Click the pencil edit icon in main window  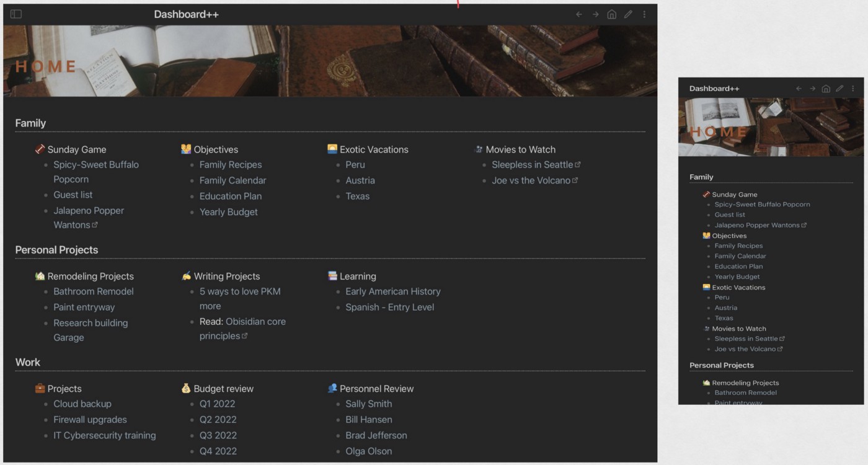(x=628, y=14)
